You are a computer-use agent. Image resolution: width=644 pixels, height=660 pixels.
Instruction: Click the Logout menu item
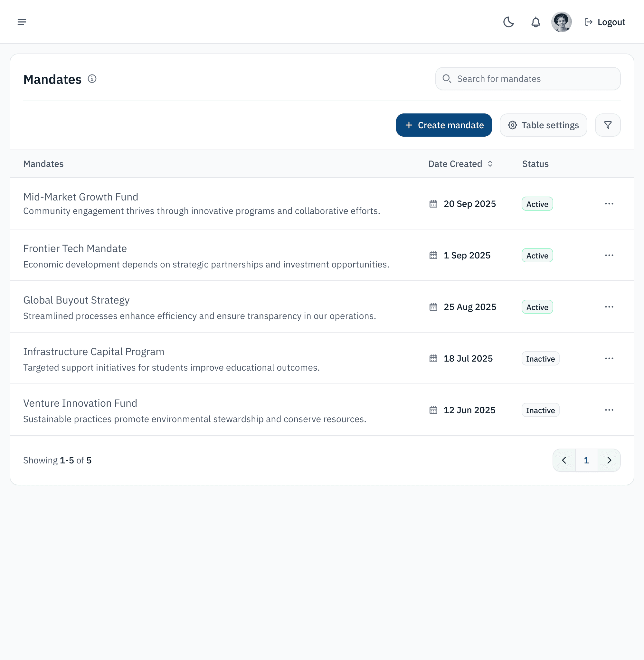604,22
